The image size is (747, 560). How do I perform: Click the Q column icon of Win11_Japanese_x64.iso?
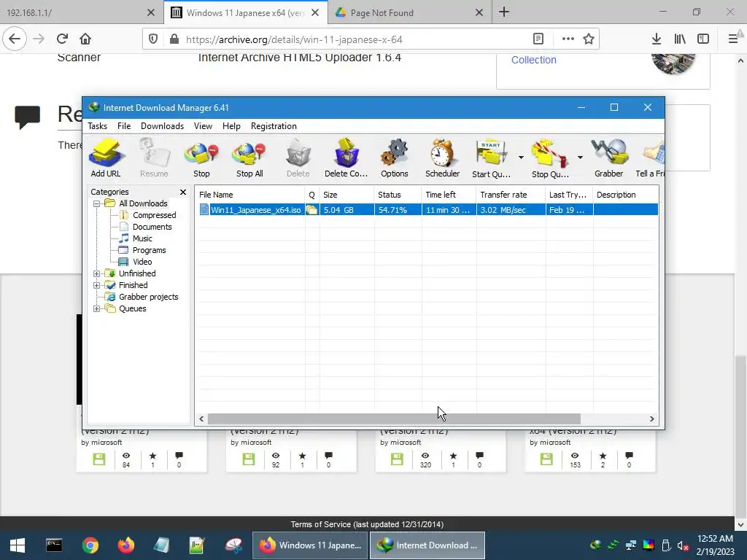pyautogui.click(x=312, y=210)
